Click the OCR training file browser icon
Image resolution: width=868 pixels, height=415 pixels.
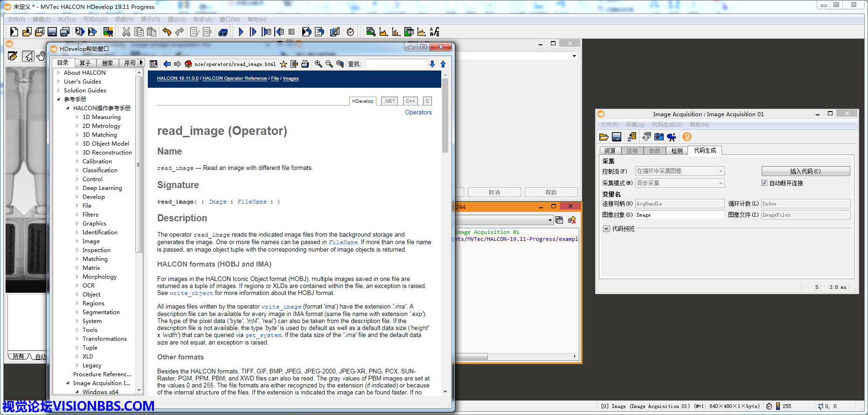tap(434, 32)
